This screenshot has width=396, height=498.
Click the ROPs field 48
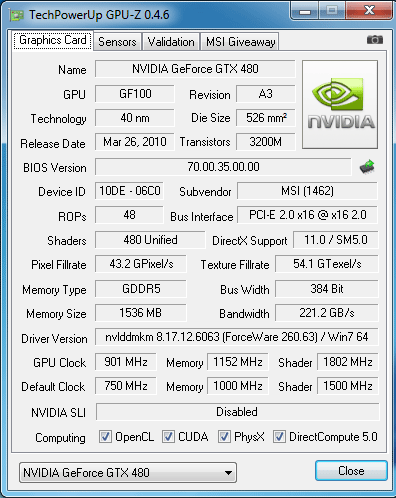click(129, 215)
